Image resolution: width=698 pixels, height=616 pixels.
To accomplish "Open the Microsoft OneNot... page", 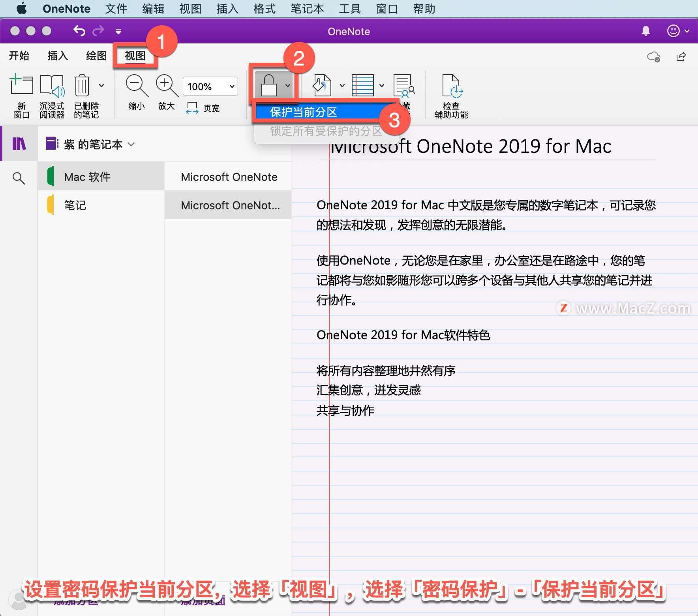I will click(228, 205).
